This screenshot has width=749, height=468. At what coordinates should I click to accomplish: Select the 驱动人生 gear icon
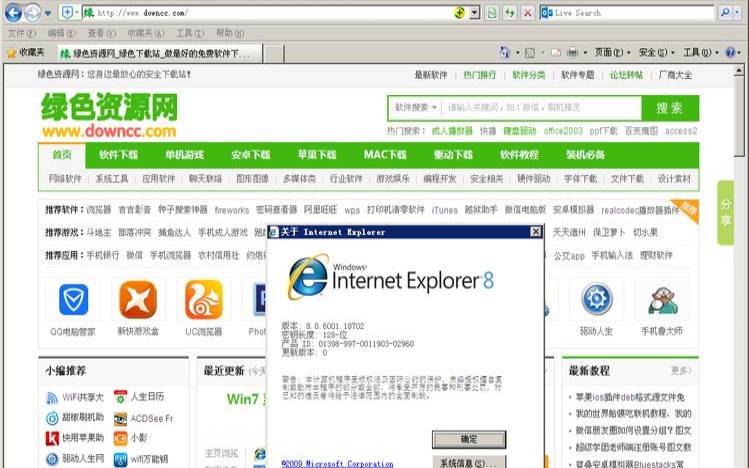point(597,299)
